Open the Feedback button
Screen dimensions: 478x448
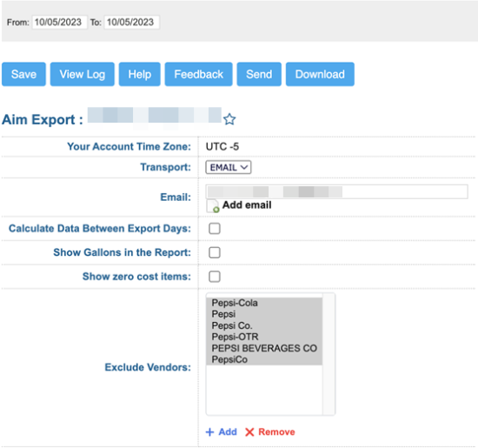pos(199,74)
